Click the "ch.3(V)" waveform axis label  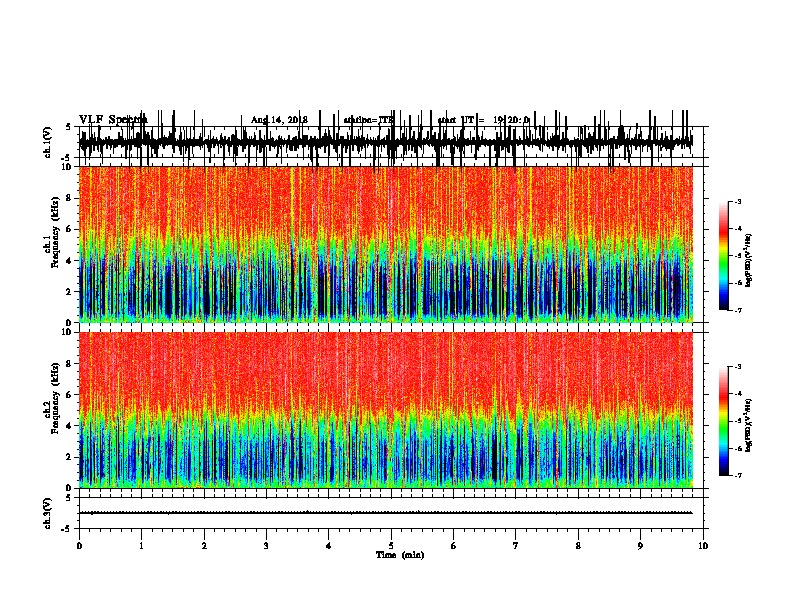47,513
